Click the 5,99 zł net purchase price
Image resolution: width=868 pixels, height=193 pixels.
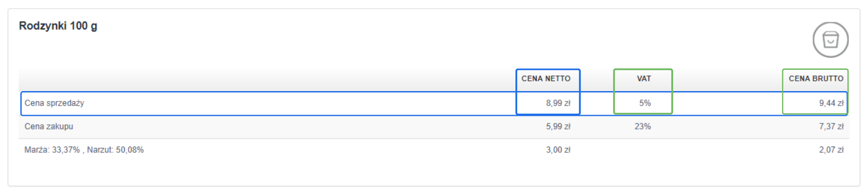pyautogui.click(x=558, y=127)
